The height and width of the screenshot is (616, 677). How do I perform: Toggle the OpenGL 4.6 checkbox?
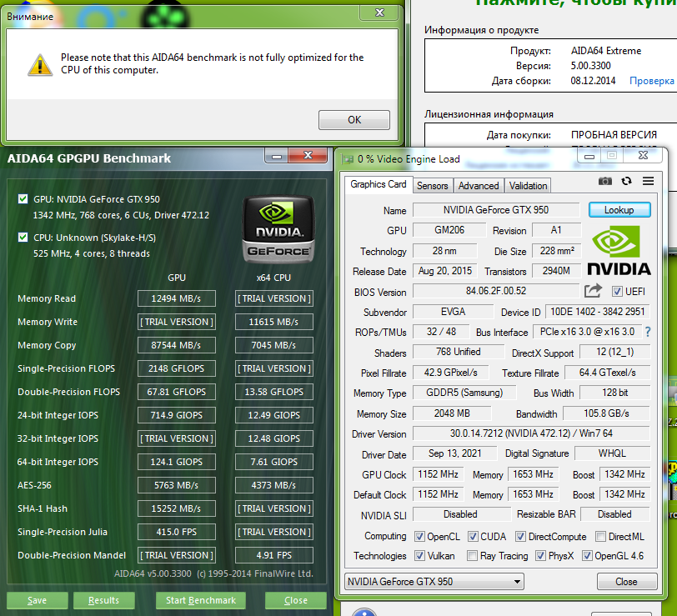click(587, 555)
